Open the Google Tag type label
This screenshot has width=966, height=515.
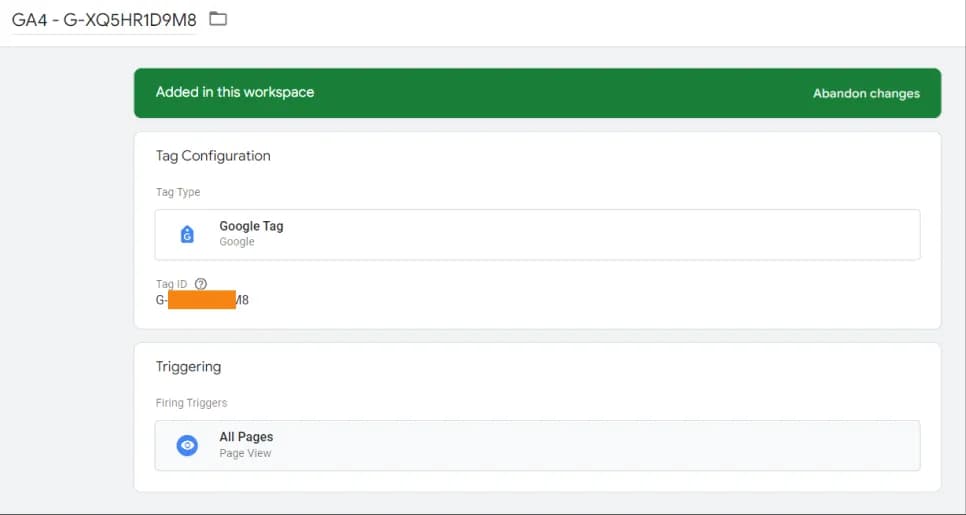point(251,226)
